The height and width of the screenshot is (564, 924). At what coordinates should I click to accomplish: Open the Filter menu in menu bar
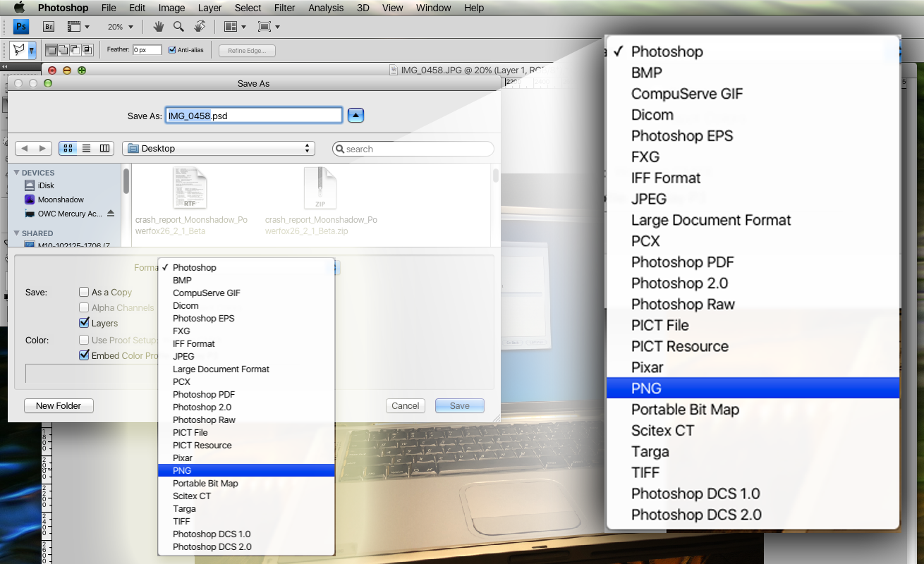pos(285,8)
